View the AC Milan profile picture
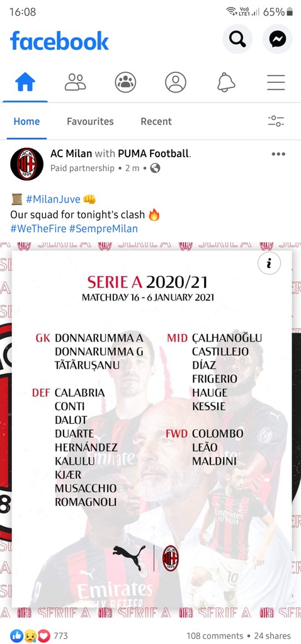This screenshot has height=644, width=301. (x=26, y=164)
